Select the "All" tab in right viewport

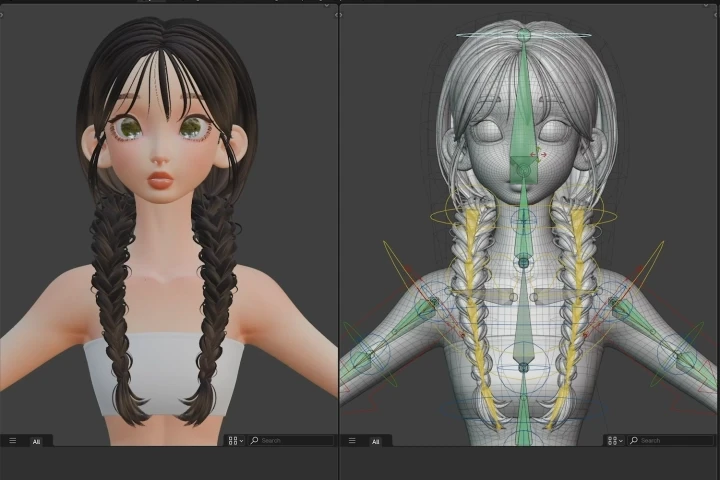click(x=376, y=440)
